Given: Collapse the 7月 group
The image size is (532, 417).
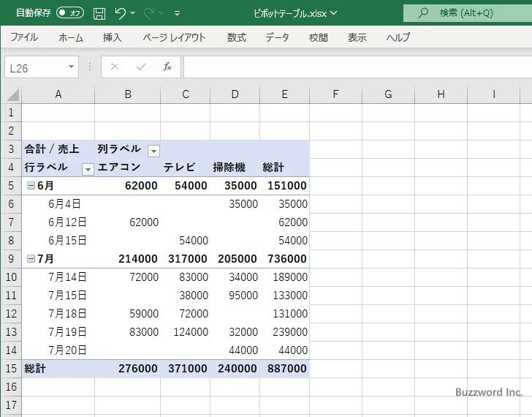Looking at the screenshot, I should [31, 259].
